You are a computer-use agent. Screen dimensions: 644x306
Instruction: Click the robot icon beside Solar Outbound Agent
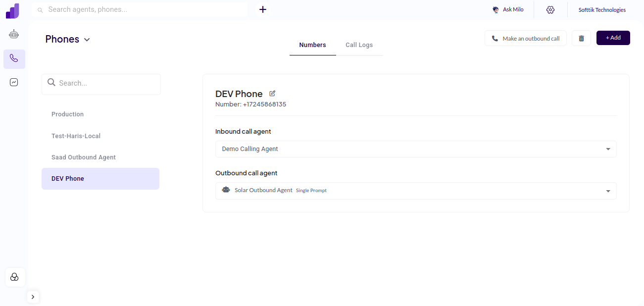(226, 190)
